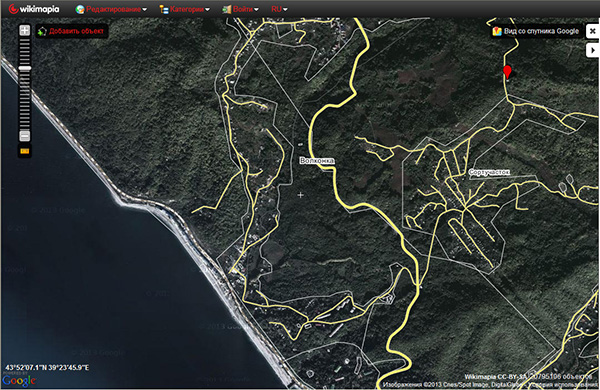Click the globe icon beside Редактирование
The height and width of the screenshot is (390, 600).
[80, 9]
